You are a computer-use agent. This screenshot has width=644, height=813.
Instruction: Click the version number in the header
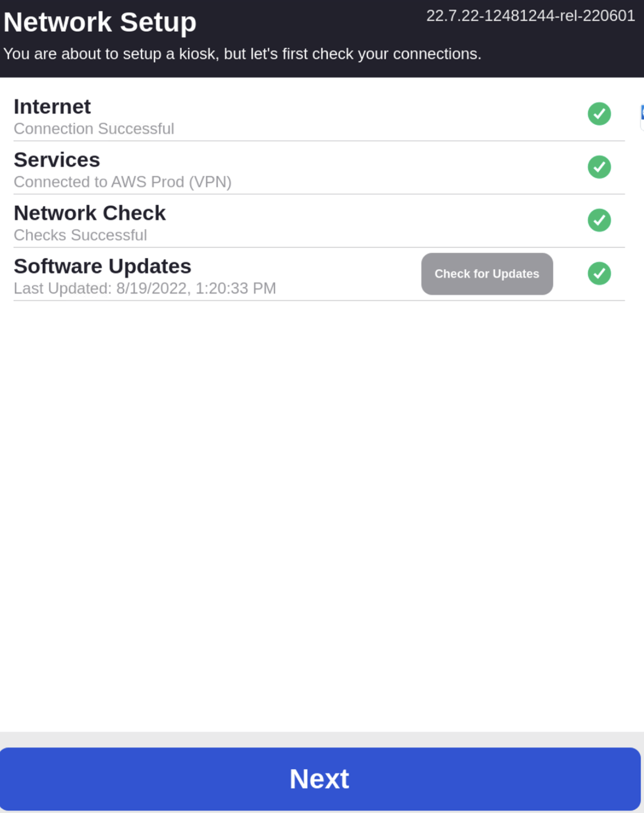(x=530, y=16)
